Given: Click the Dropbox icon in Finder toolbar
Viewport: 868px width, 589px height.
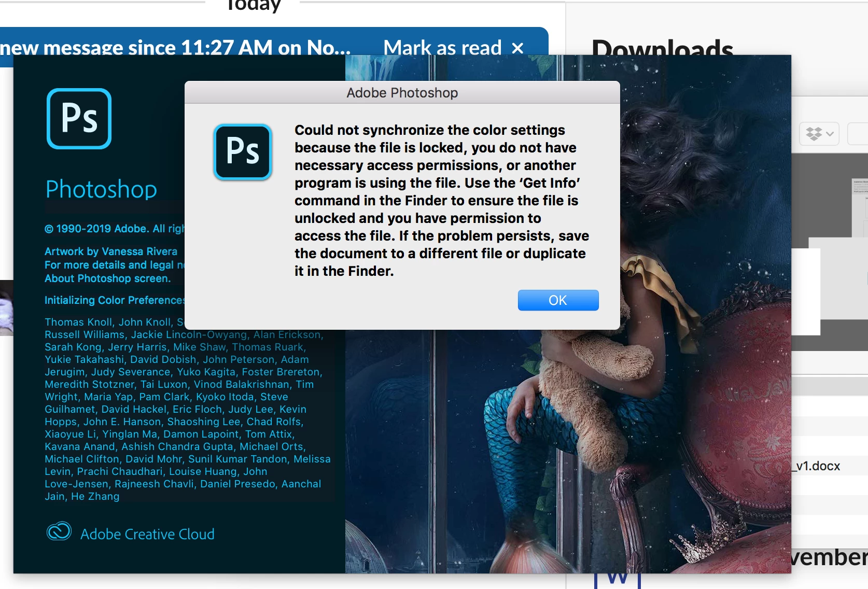Looking at the screenshot, I should 814,134.
